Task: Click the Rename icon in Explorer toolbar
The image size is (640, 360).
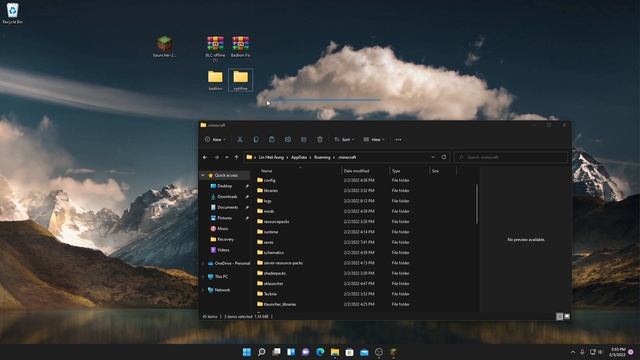Action: pyautogui.click(x=288, y=140)
